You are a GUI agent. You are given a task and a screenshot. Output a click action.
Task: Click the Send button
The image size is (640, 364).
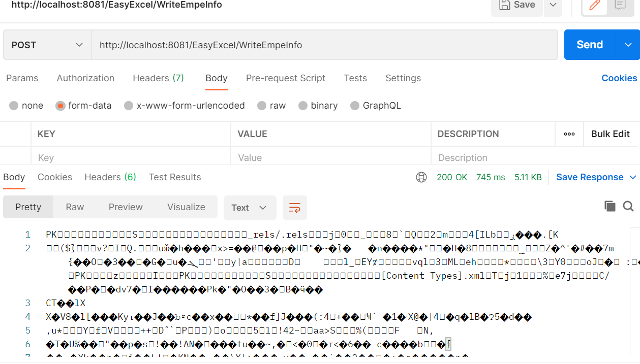pos(590,45)
